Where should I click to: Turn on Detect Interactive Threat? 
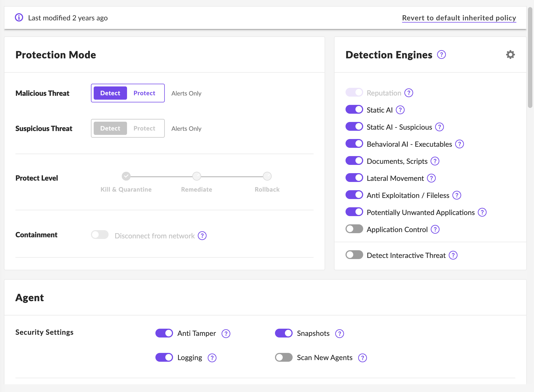coord(354,255)
